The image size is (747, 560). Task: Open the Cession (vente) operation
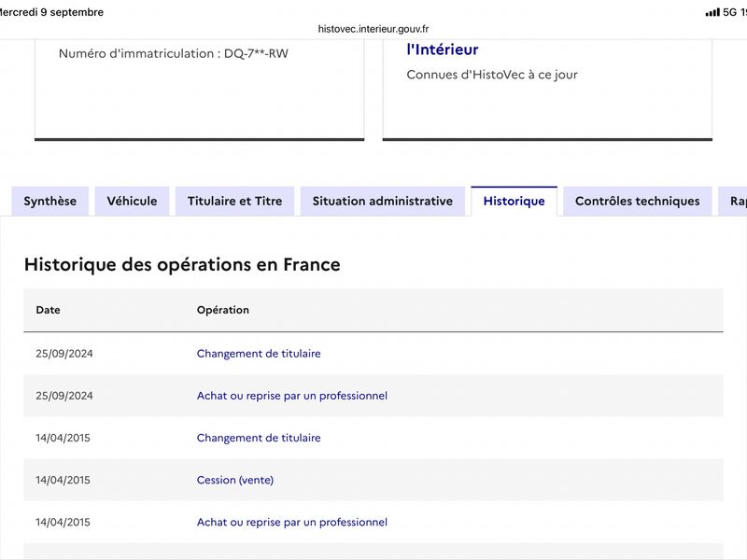point(235,480)
